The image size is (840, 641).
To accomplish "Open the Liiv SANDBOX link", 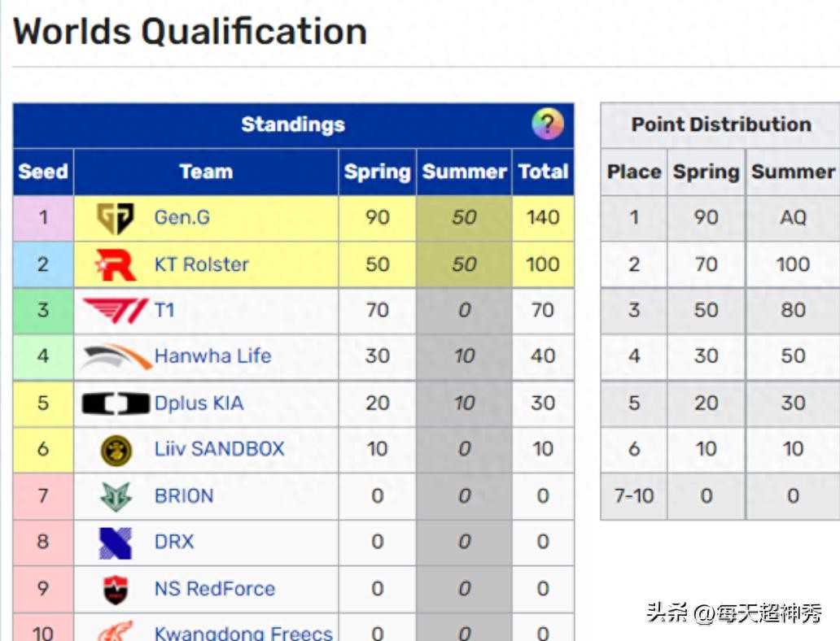I will 219,449.
